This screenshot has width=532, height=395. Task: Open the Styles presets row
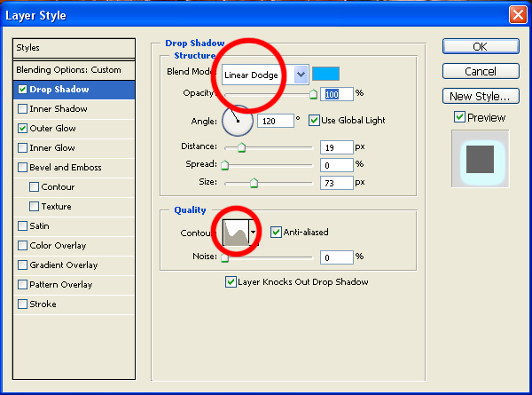[74, 48]
